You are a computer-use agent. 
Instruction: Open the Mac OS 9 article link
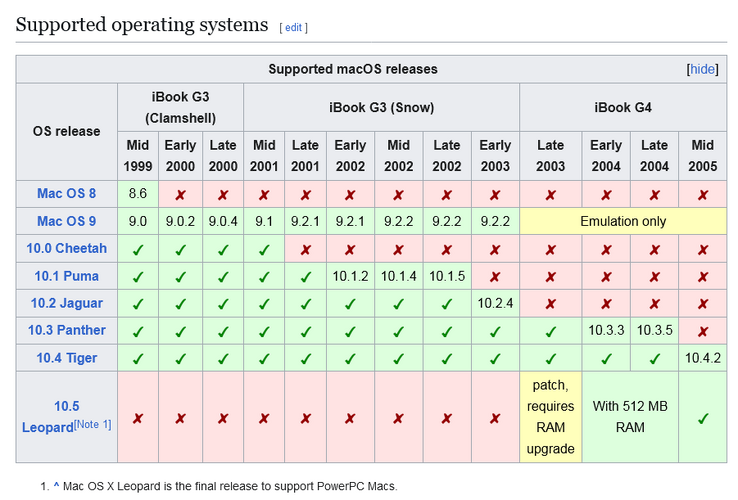66,221
